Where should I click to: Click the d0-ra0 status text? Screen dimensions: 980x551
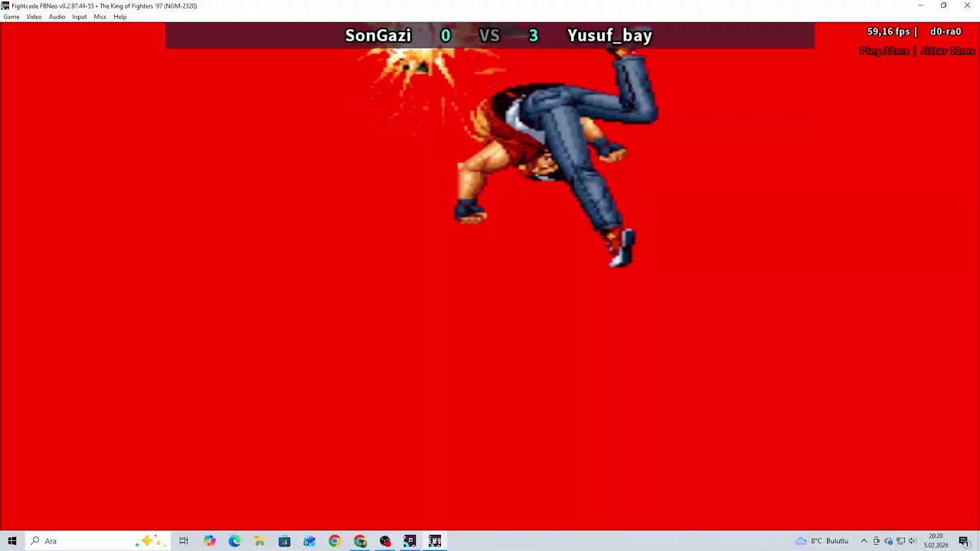pos(946,31)
